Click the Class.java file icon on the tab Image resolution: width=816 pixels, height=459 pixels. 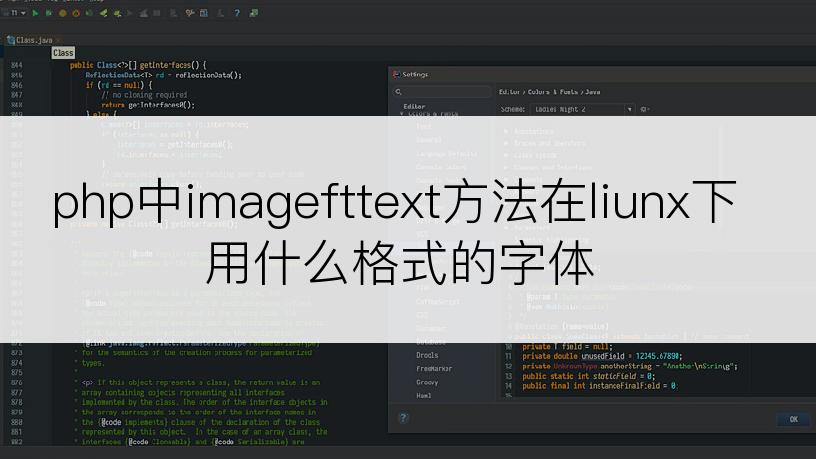coord(10,40)
